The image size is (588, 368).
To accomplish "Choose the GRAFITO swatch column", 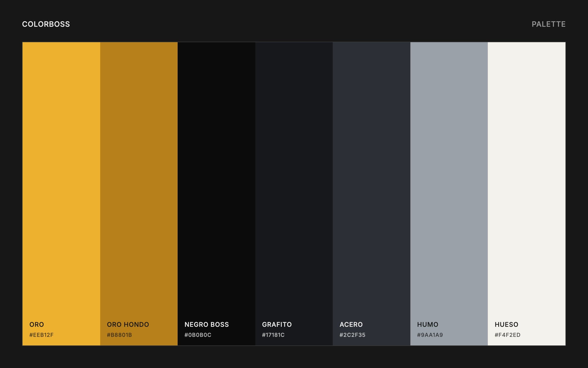I will tap(294, 194).
